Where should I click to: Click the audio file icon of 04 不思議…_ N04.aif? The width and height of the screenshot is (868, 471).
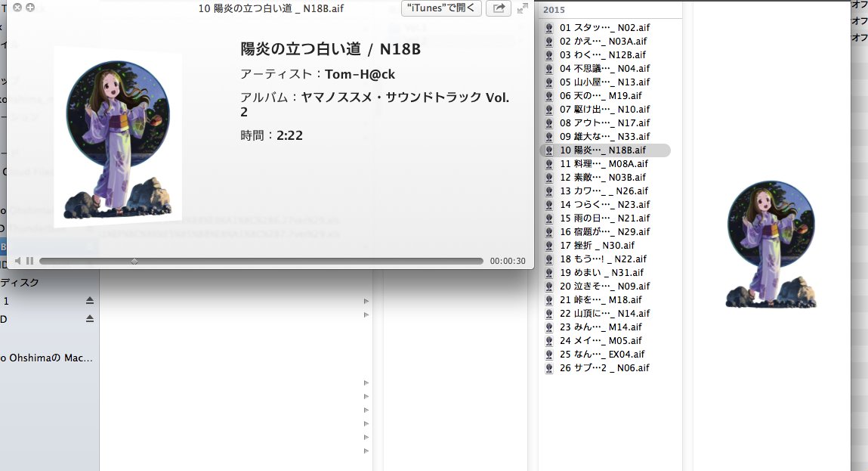click(x=549, y=69)
